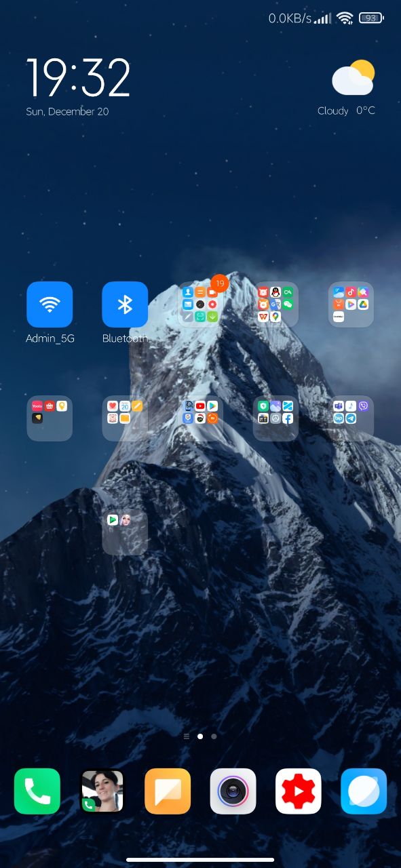401x868 pixels.
Task: Tap the Wi-Fi status bar icon
Action: click(x=345, y=18)
